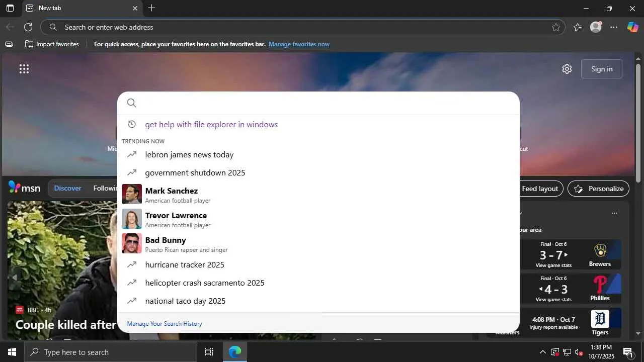Open the Tigers game card
The width and height of the screenshot is (644, 362).
[570, 322]
